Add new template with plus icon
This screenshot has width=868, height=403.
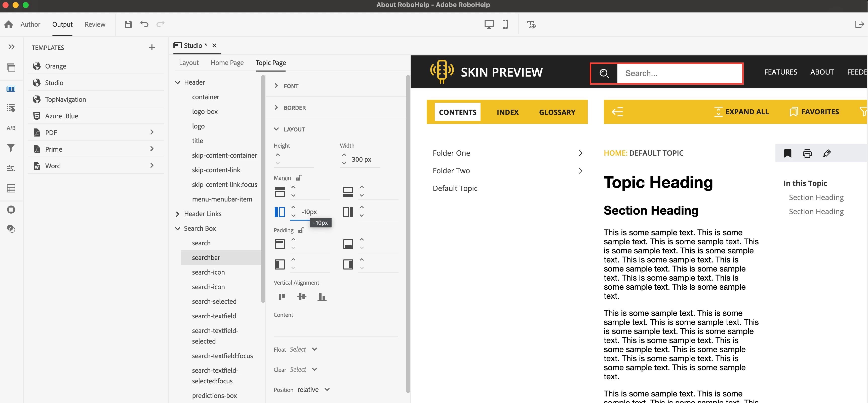click(x=152, y=48)
